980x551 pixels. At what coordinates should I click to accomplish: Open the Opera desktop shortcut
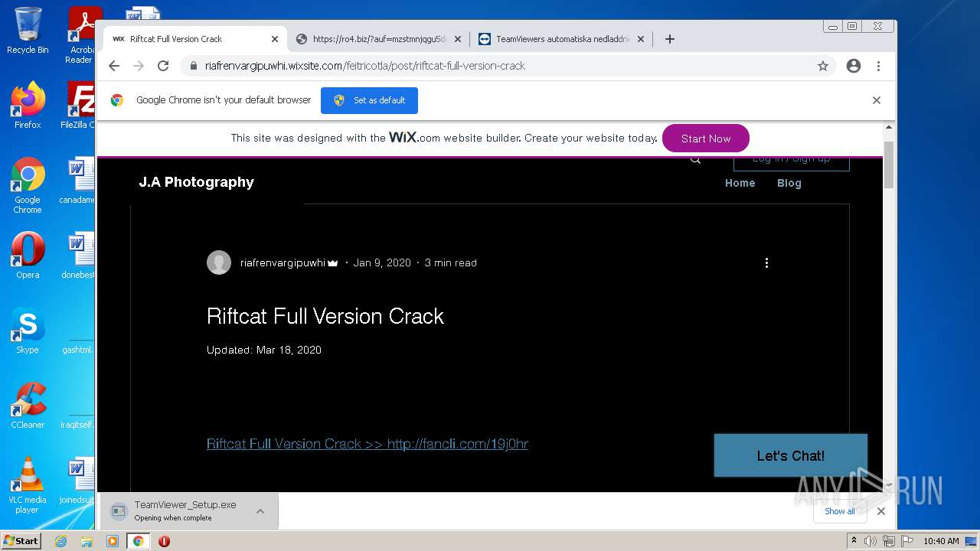point(28,255)
